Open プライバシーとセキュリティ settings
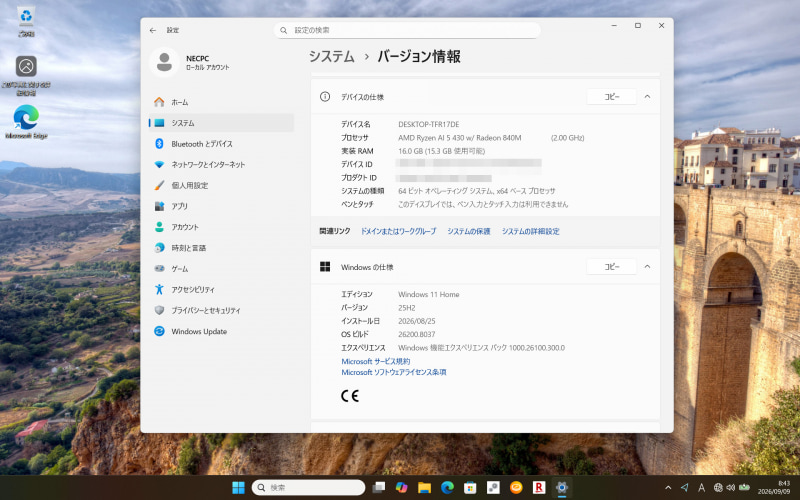Image resolution: width=800 pixels, height=500 pixels. click(x=221, y=310)
